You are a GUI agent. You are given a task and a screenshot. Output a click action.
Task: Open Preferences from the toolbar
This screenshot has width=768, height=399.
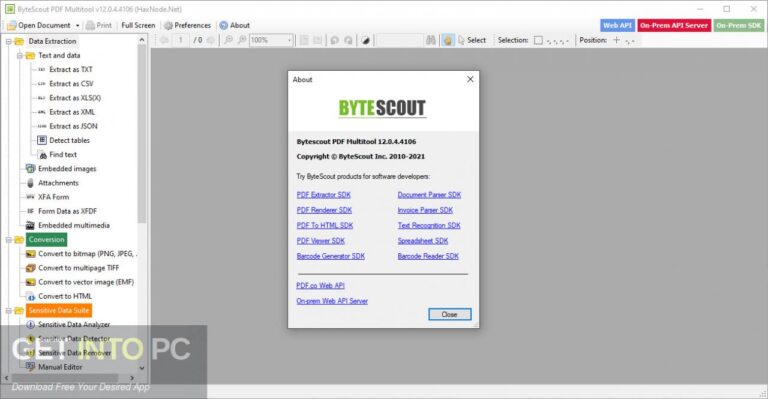187,25
